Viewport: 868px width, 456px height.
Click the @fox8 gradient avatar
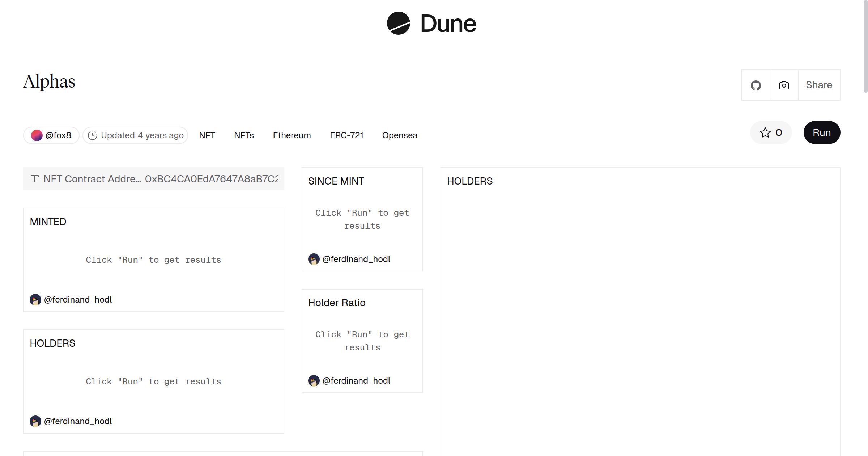[x=37, y=135]
